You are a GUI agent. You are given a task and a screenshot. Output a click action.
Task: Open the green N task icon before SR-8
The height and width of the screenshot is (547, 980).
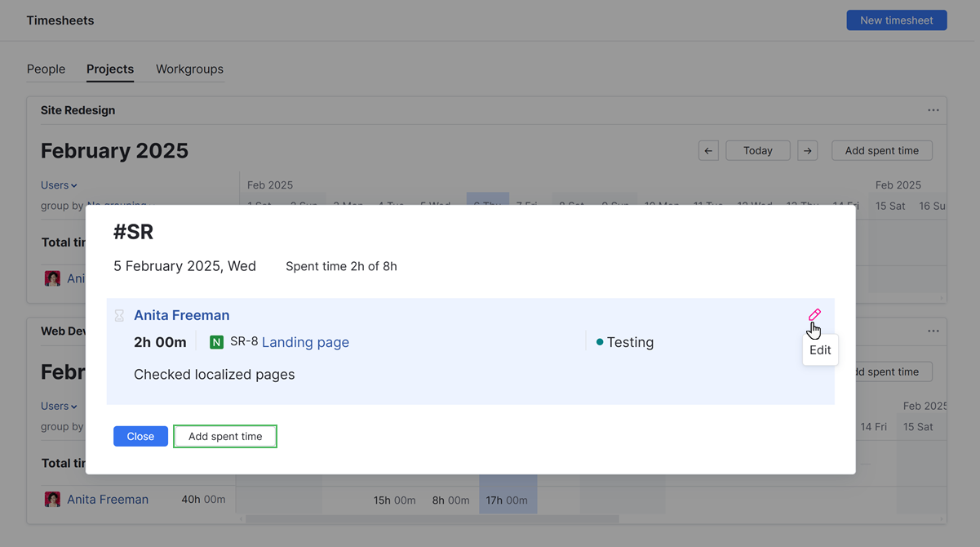pos(216,342)
